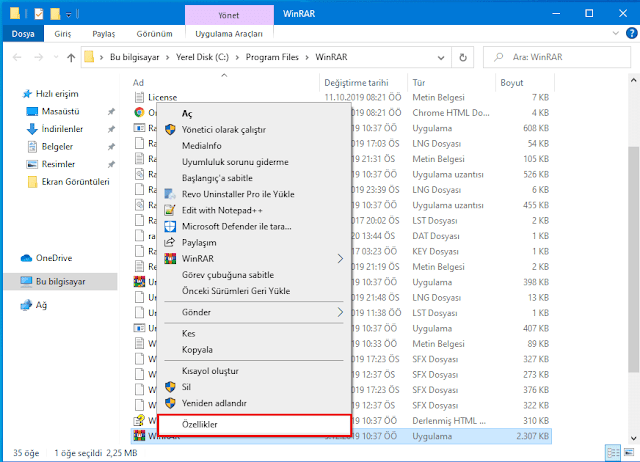Open Ekran Görüntüleri folder in sidebar

[x=76, y=182]
